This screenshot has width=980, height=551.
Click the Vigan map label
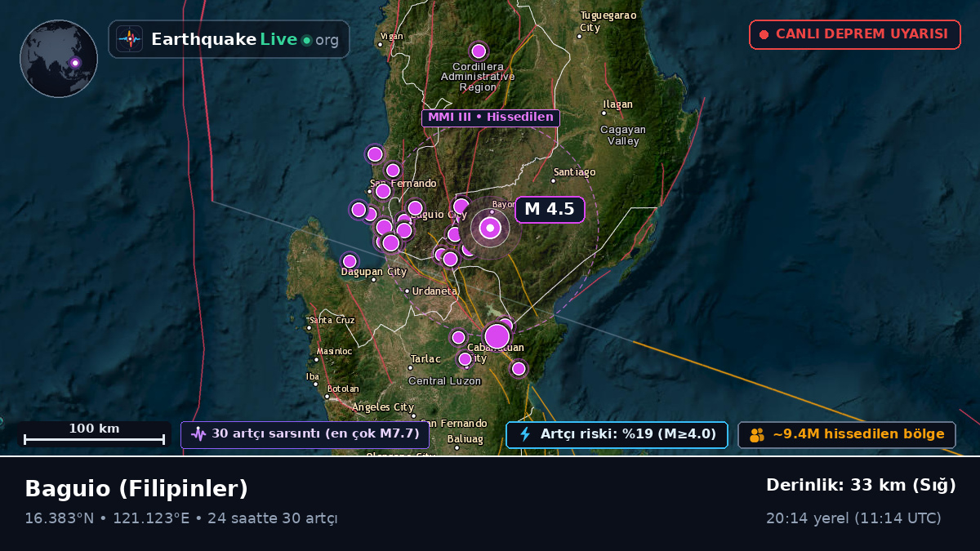coord(392,36)
